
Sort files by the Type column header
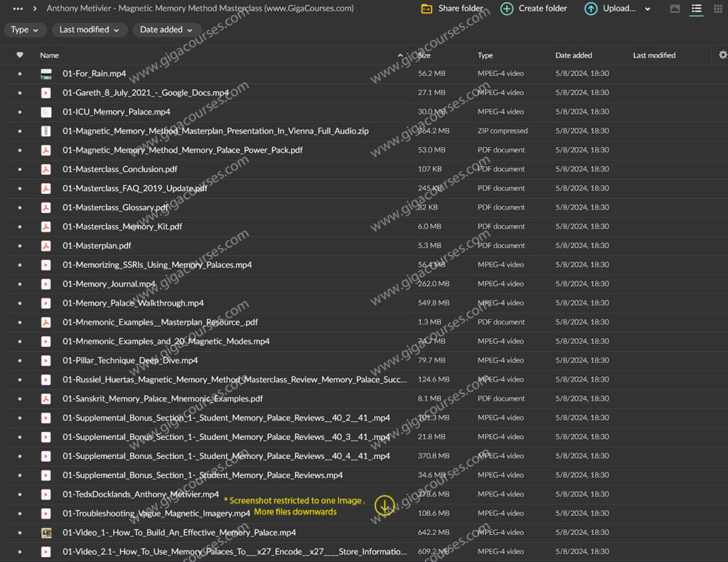(485, 55)
